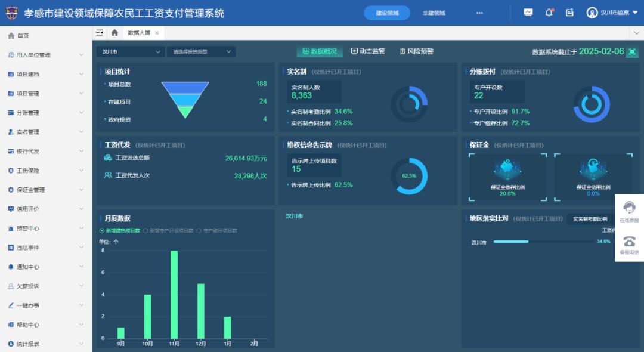Click the 客服电话 telephone icon
This screenshot has height=352, width=644.
pyautogui.click(x=629, y=242)
